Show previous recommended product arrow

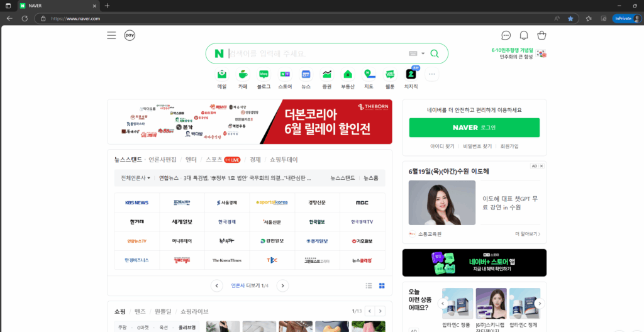(442, 304)
